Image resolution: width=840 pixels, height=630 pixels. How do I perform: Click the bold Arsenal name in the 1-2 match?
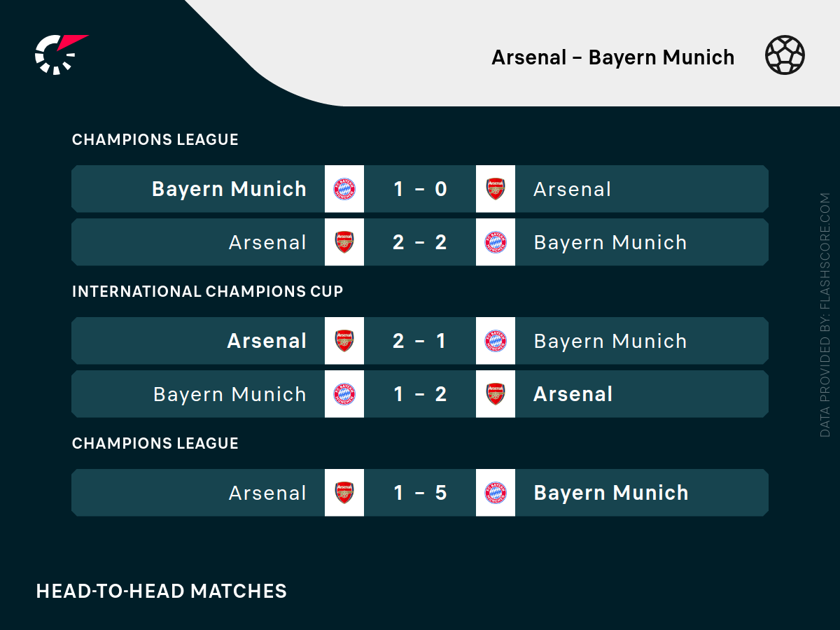tap(573, 394)
